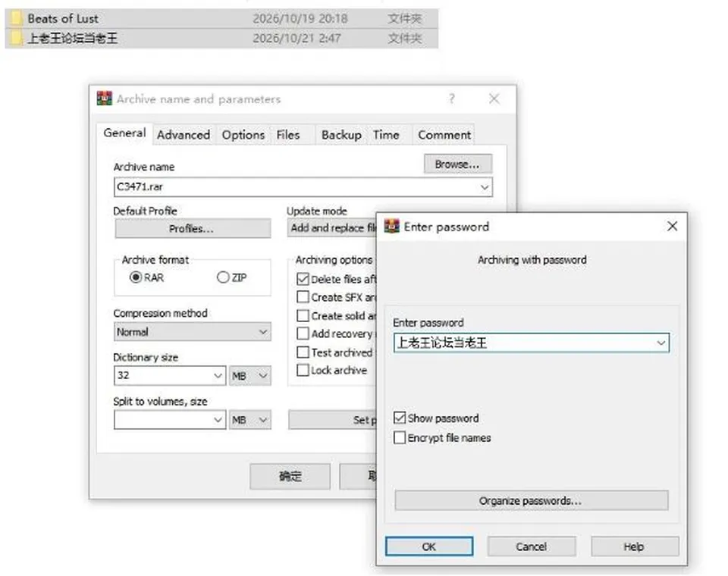Open the Split to volumes MB unit dropdown
This screenshot has height=576, width=728.
click(249, 420)
